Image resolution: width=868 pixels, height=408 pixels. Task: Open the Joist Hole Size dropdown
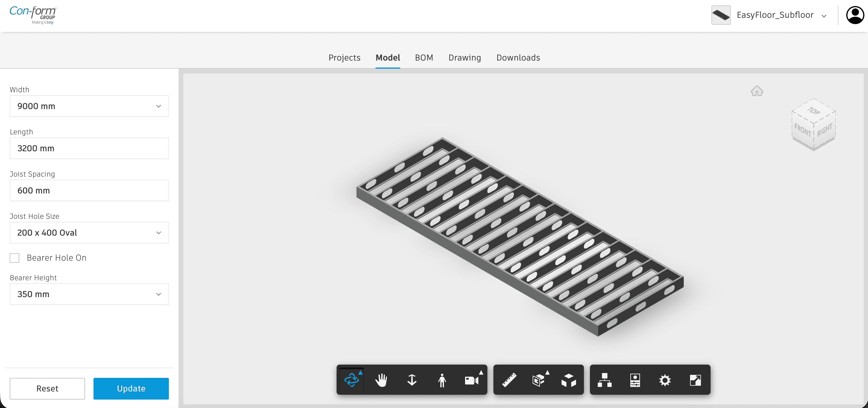tap(89, 233)
